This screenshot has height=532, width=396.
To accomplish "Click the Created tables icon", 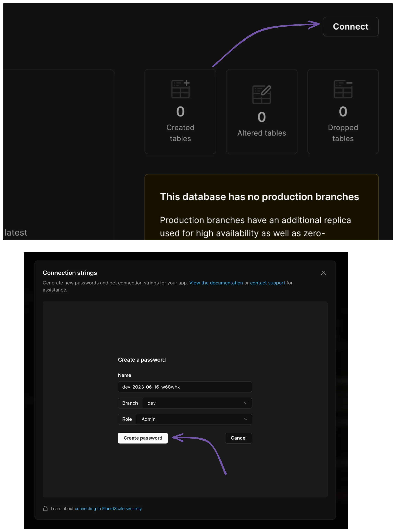I will click(180, 89).
